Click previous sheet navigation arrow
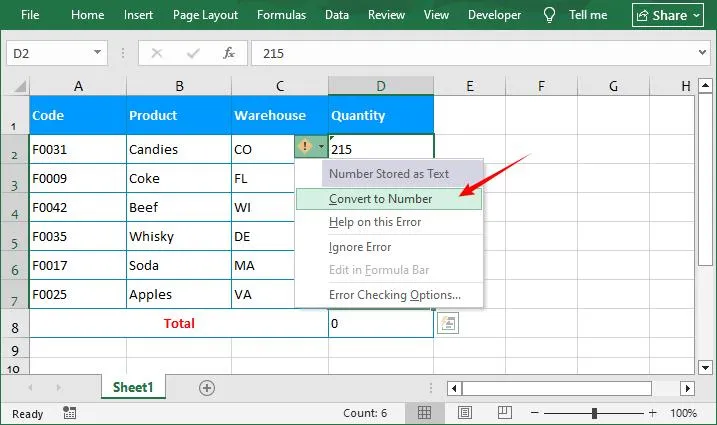Viewport: 717px width, 425px height. (x=30, y=388)
